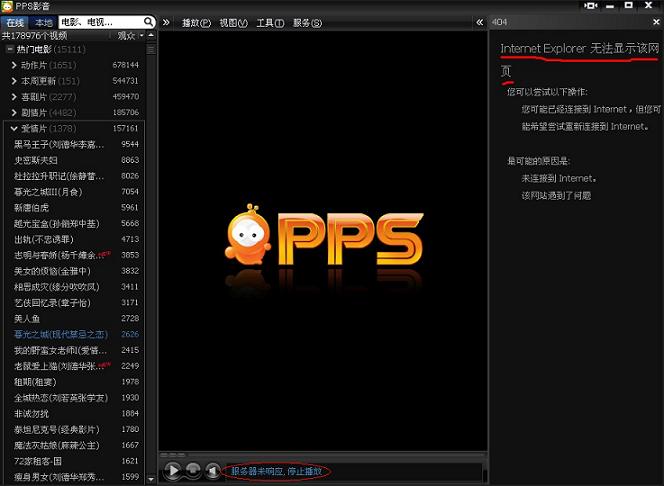The height and width of the screenshot is (486, 664).
Task: Click the Stop playback button
Action: [193, 470]
